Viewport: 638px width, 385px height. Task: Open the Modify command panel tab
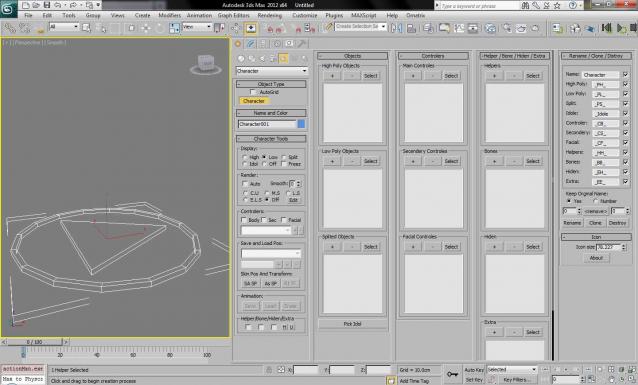[251, 44]
